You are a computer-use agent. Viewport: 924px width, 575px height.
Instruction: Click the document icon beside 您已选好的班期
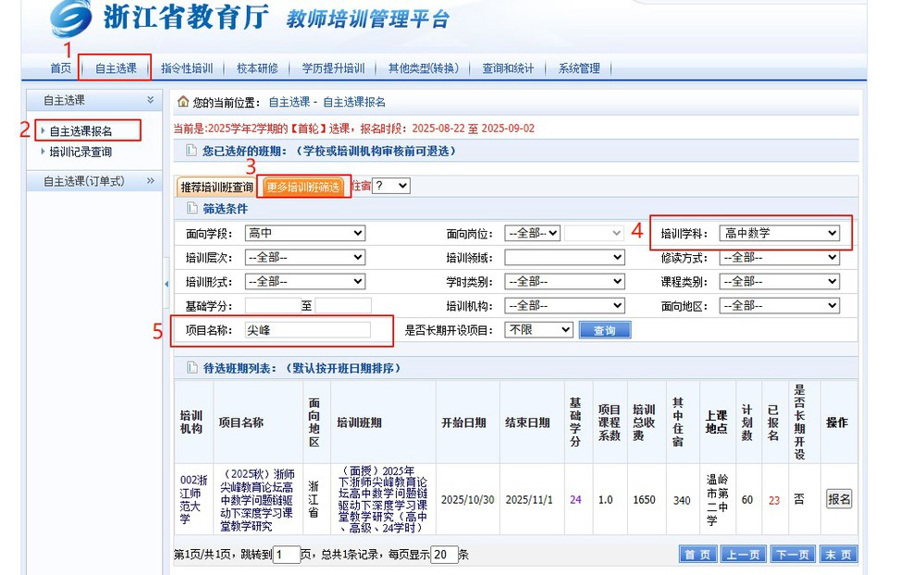point(191,151)
